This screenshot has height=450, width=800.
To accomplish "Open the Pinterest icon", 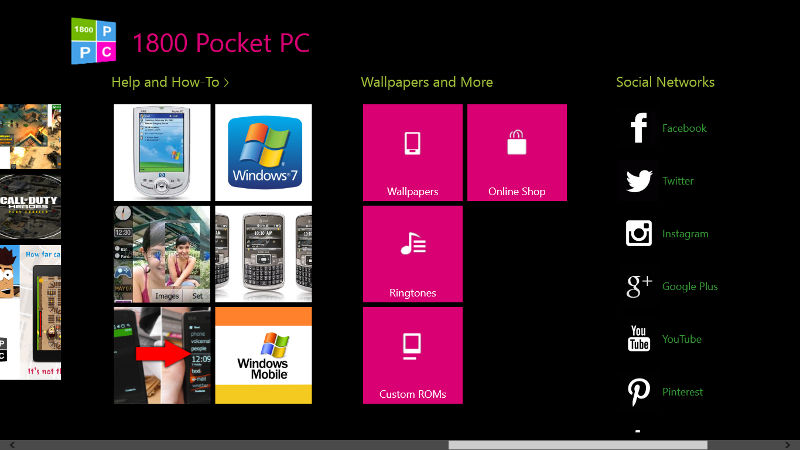I will point(639,392).
